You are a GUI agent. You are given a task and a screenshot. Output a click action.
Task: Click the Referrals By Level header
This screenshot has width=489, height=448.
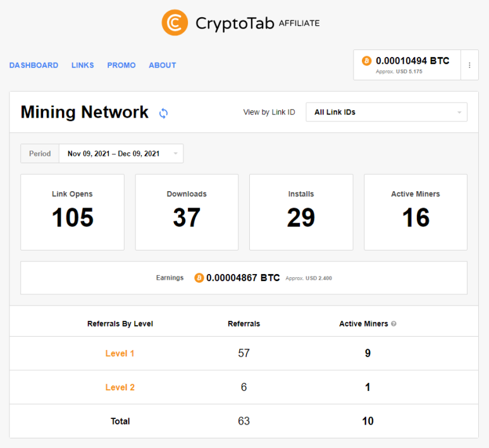click(x=120, y=324)
